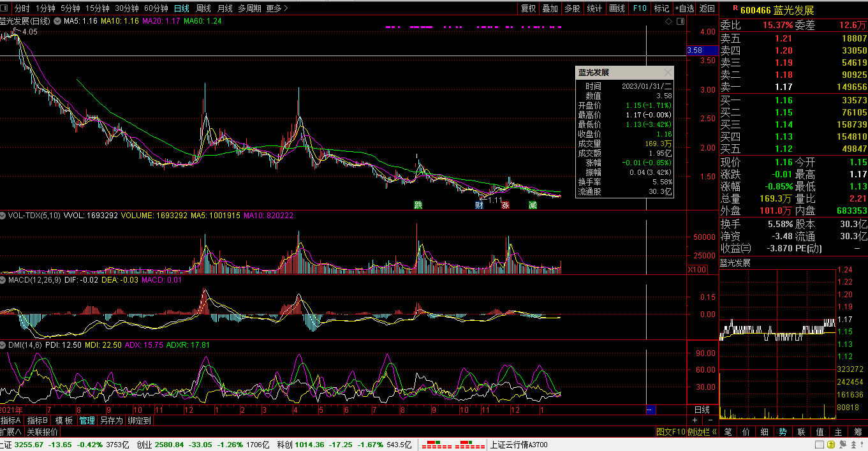Viewport: 868px width, 451px height.
Task: Switch to the 日线 daily period
Action: tap(182, 8)
